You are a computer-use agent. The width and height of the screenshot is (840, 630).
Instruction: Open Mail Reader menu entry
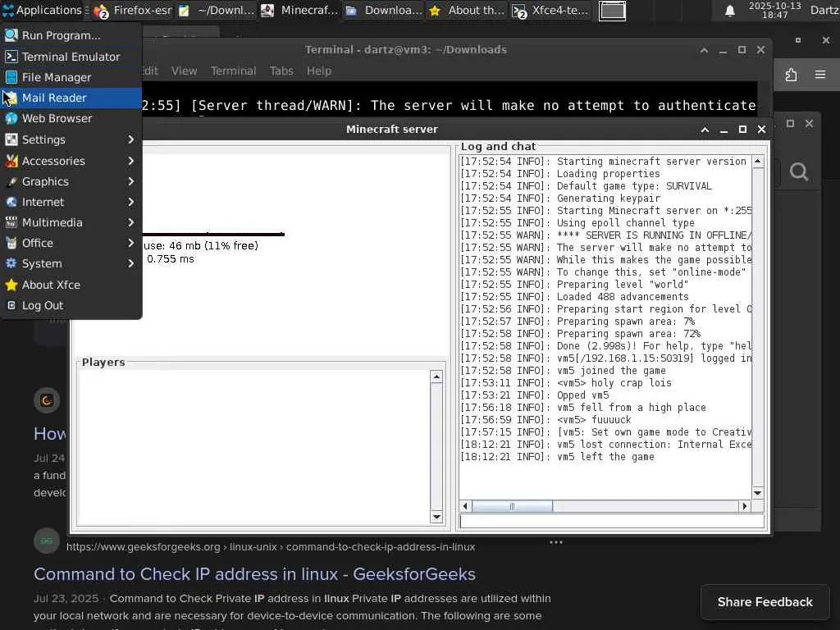[54, 98]
